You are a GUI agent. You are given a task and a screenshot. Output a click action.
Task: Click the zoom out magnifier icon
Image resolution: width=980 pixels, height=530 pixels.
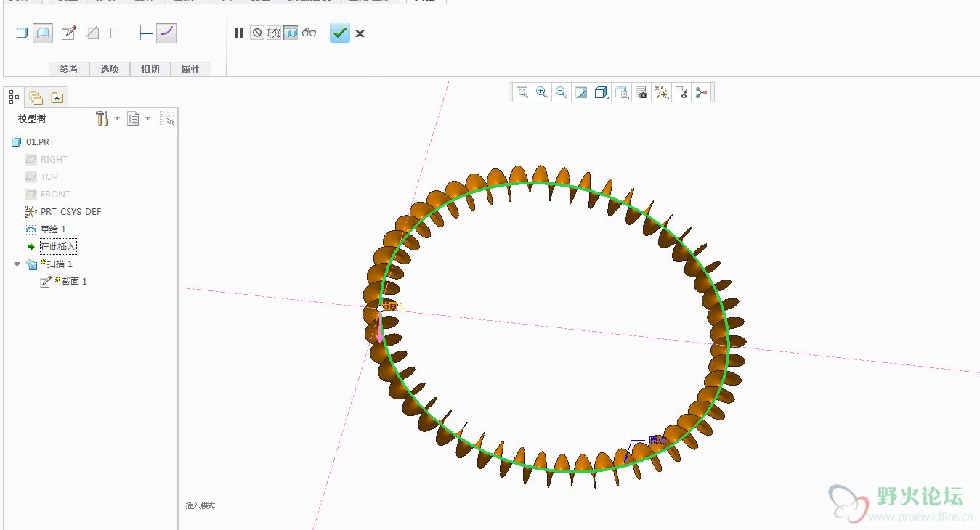click(x=562, y=92)
